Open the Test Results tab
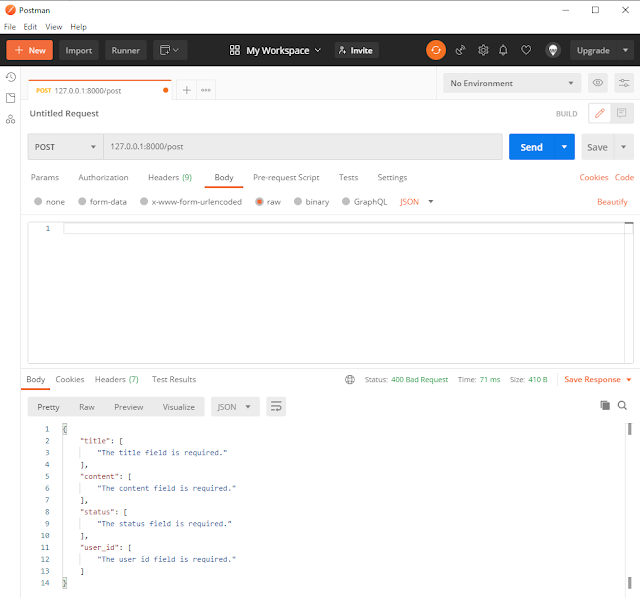The image size is (640, 598). click(x=174, y=379)
